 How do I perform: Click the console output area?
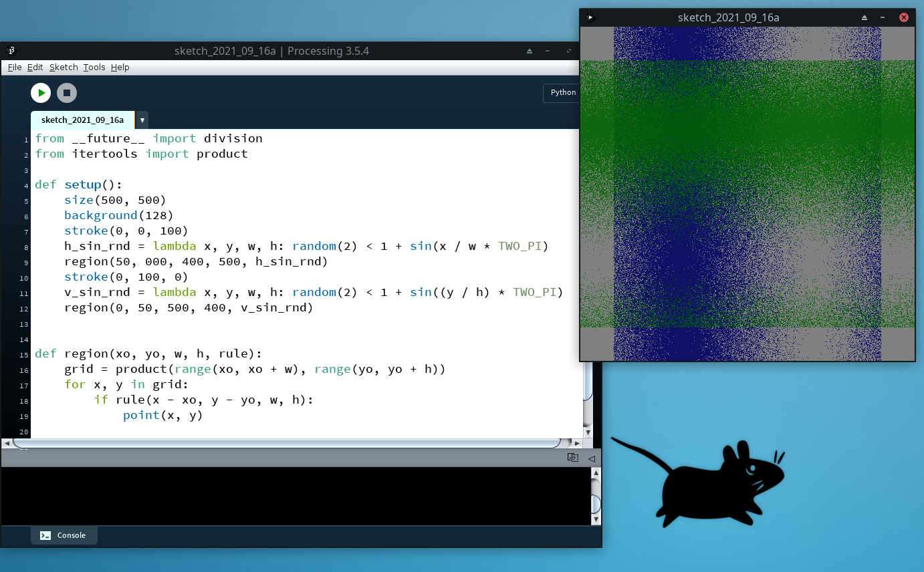tap(296, 496)
